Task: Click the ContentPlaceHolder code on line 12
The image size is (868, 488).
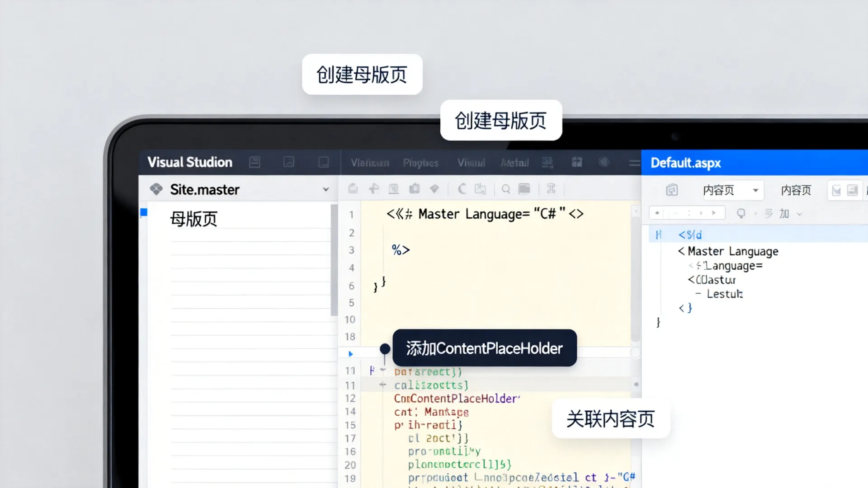Action: [457, 399]
